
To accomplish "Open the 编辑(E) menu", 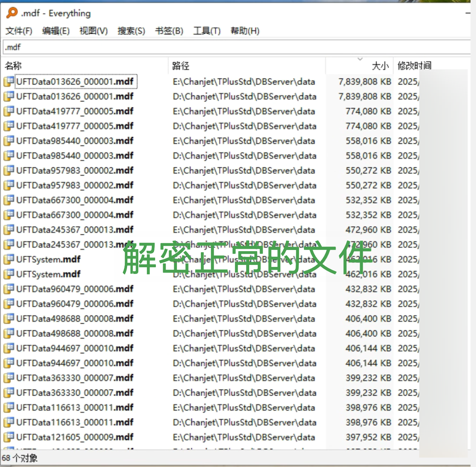I will tap(56, 31).
